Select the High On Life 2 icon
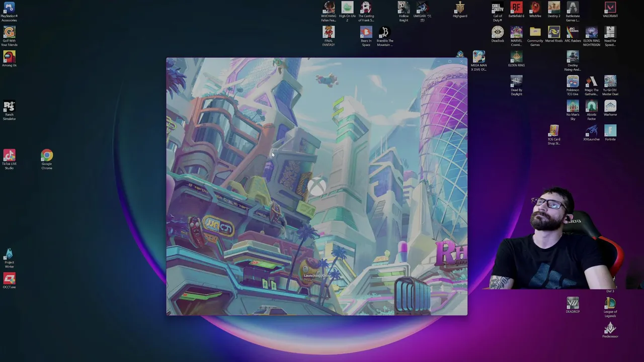 click(x=347, y=12)
